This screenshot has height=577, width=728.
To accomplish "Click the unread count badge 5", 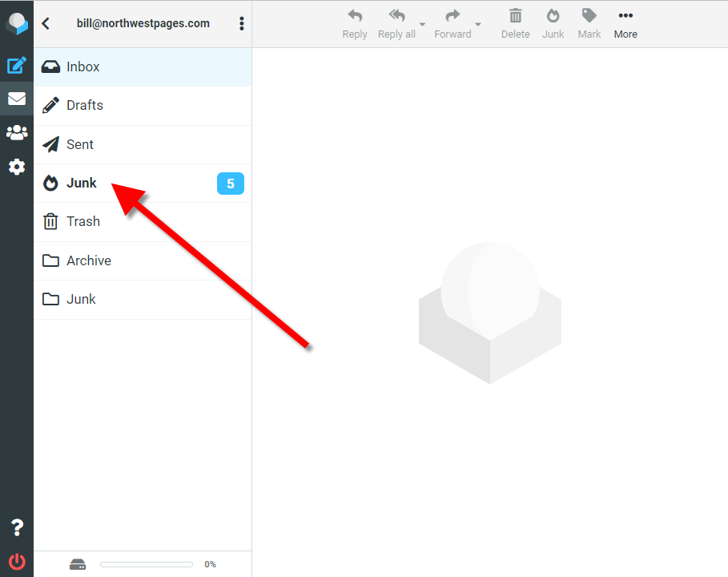I will click(x=231, y=184).
